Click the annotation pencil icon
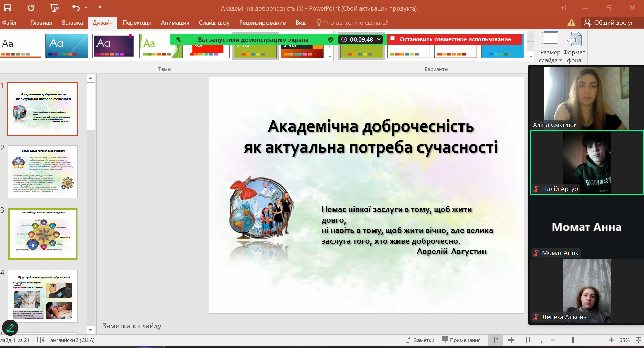Viewport: 644px width, 348px height. (x=10, y=328)
